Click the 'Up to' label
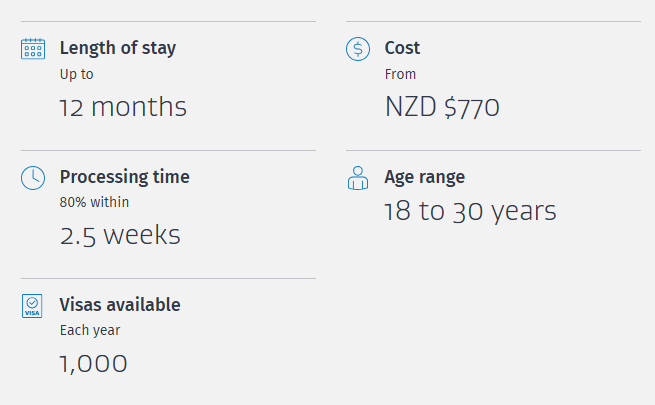This screenshot has width=655, height=405. (x=76, y=74)
